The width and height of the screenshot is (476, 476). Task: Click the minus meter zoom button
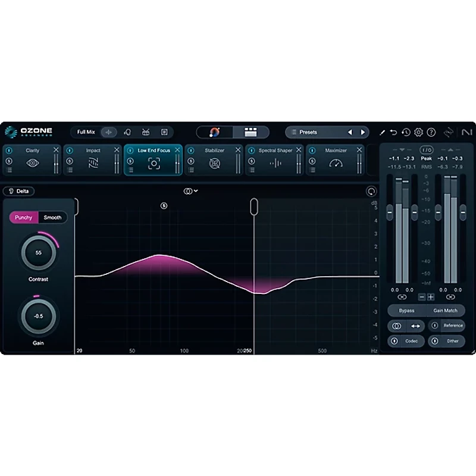422,297
